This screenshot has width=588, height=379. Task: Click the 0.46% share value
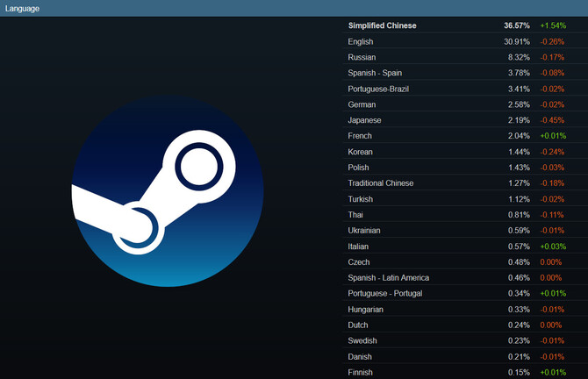(x=519, y=278)
